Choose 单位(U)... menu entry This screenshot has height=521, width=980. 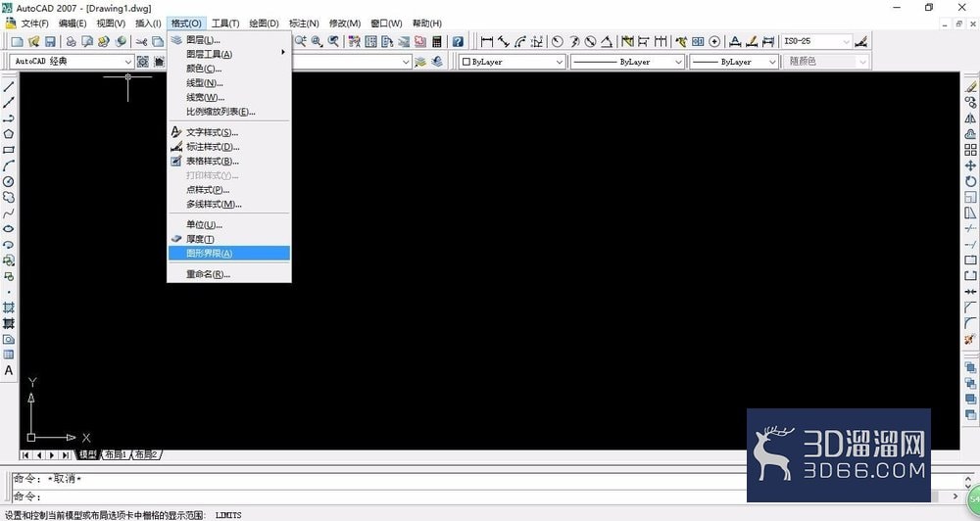pos(228,224)
